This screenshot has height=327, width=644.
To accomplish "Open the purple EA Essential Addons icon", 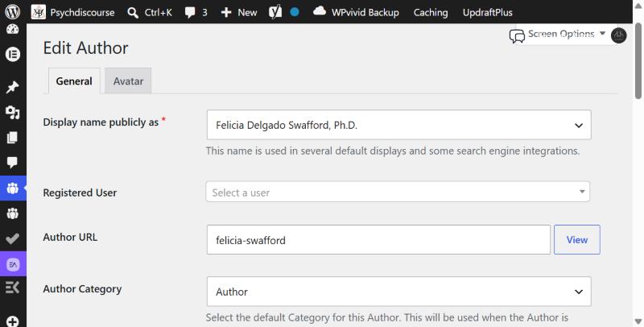I will point(13,264).
